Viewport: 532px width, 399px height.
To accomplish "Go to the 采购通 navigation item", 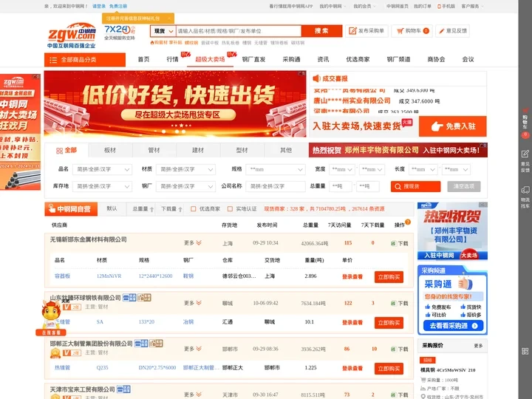I will pyautogui.click(x=291, y=59).
